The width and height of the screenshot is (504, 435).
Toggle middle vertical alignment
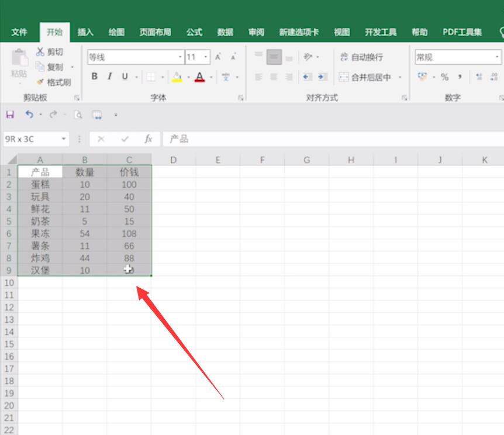(274, 57)
